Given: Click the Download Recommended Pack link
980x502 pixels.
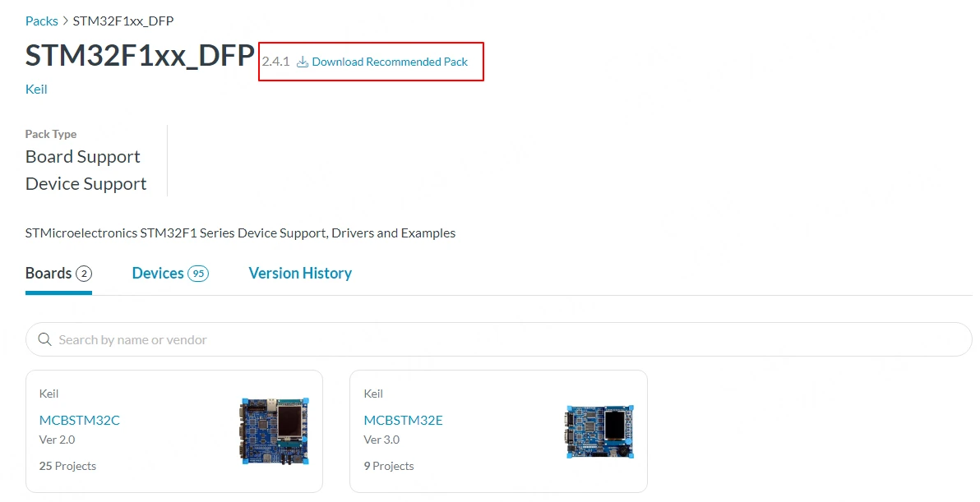Looking at the screenshot, I should tap(390, 62).
